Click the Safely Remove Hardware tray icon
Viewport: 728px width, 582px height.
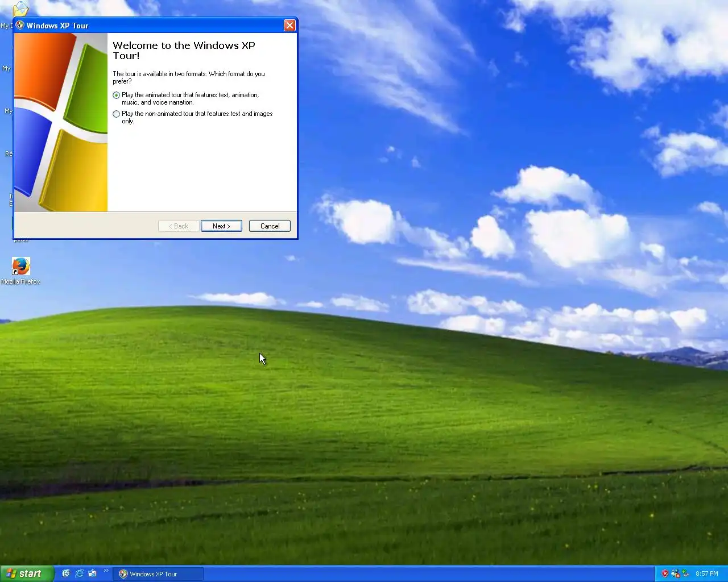point(685,573)
